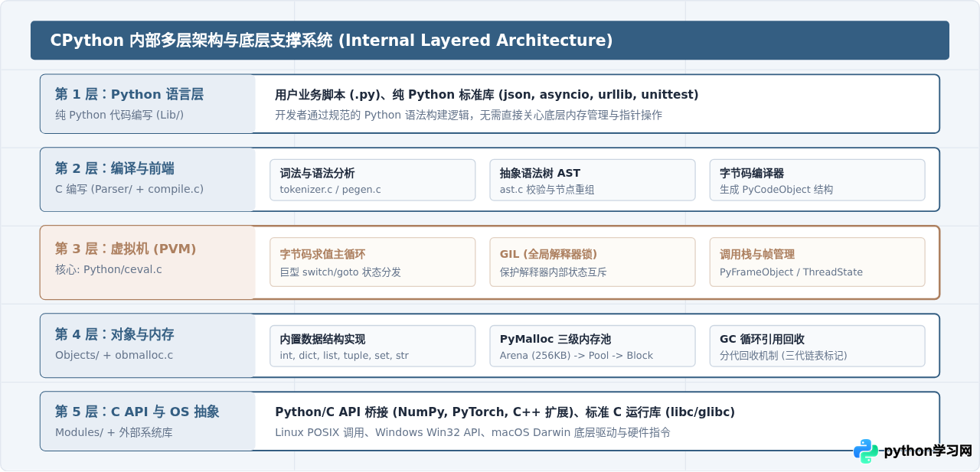Image resolution: width=980 pixels, height=472 pixels.
Task: Select the heading '第 5 层：C API 与 OS 抽象'
Action: point(137,412)
